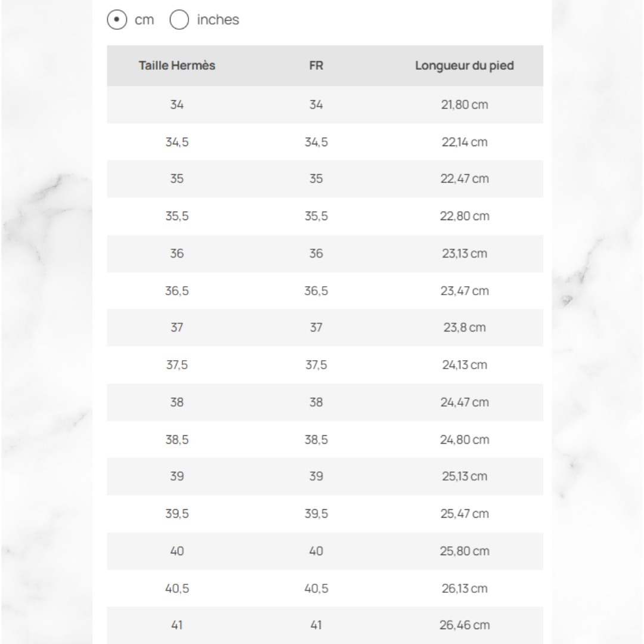Click the FR column header
Image resolution: width=644 pixels, height=644 pixels.
coord(316,66)
